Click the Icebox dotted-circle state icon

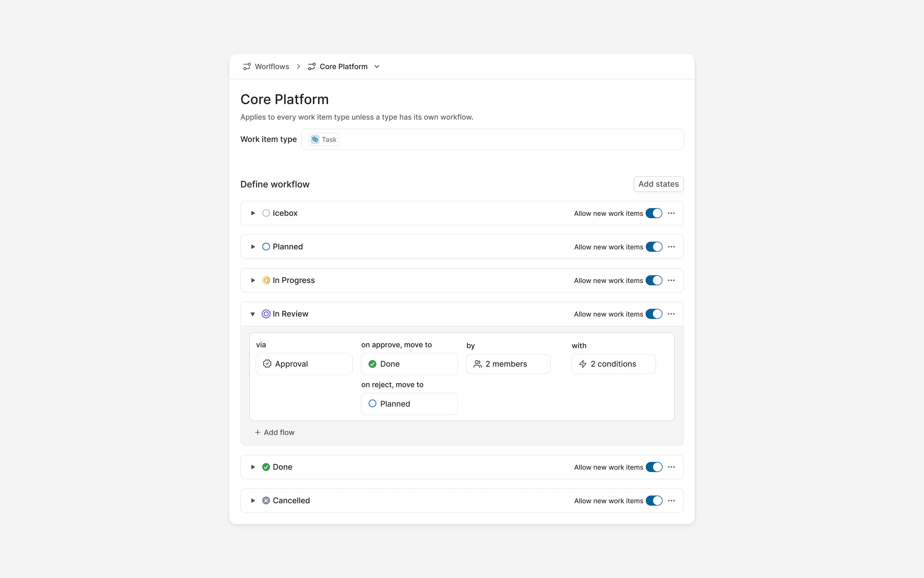266,213
